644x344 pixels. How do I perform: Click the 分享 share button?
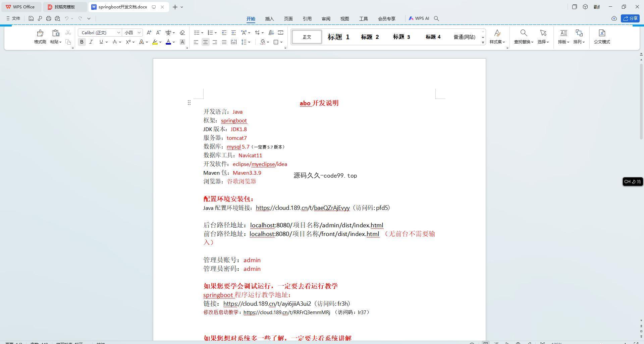(x=630, y=18)
